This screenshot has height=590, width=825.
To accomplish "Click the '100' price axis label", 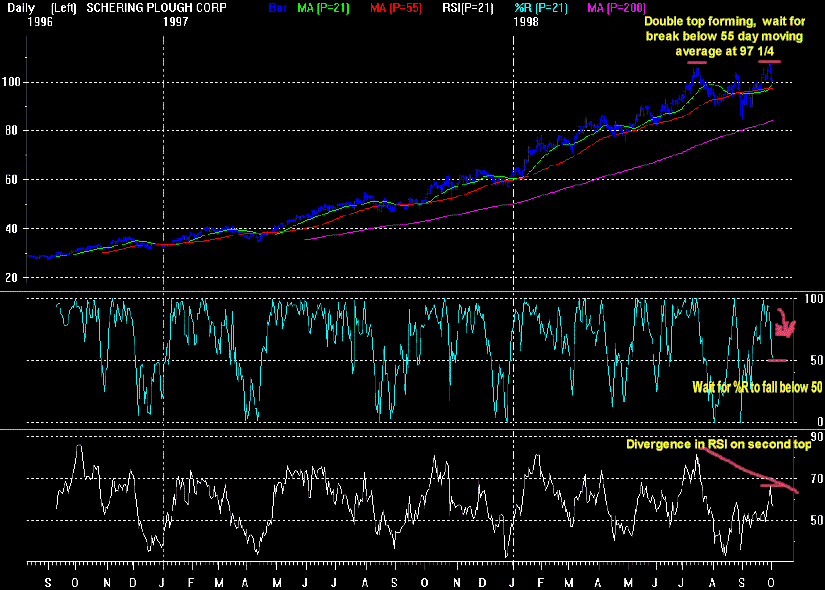I will click(x=11, y=82).
